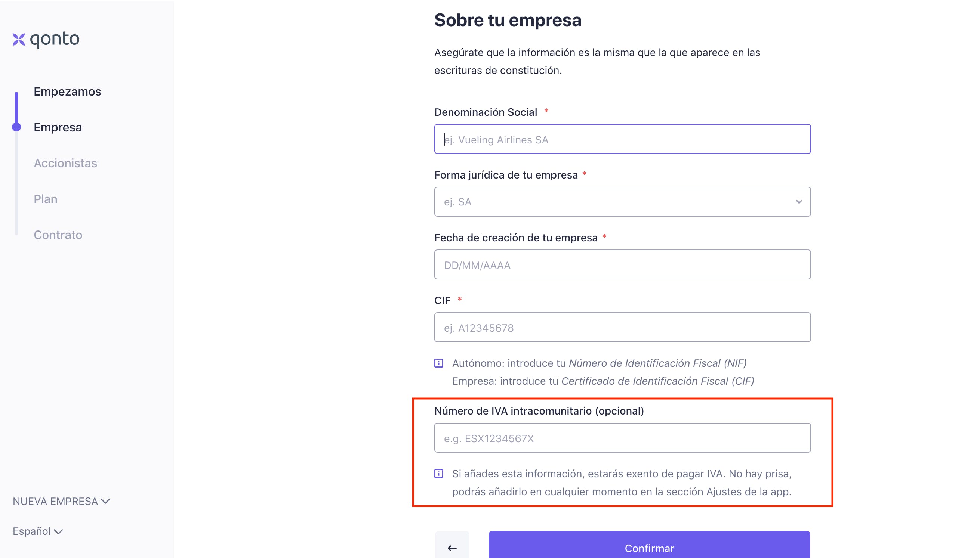
Task: Open the Español language selector
Action: click(x=38, y=531)
